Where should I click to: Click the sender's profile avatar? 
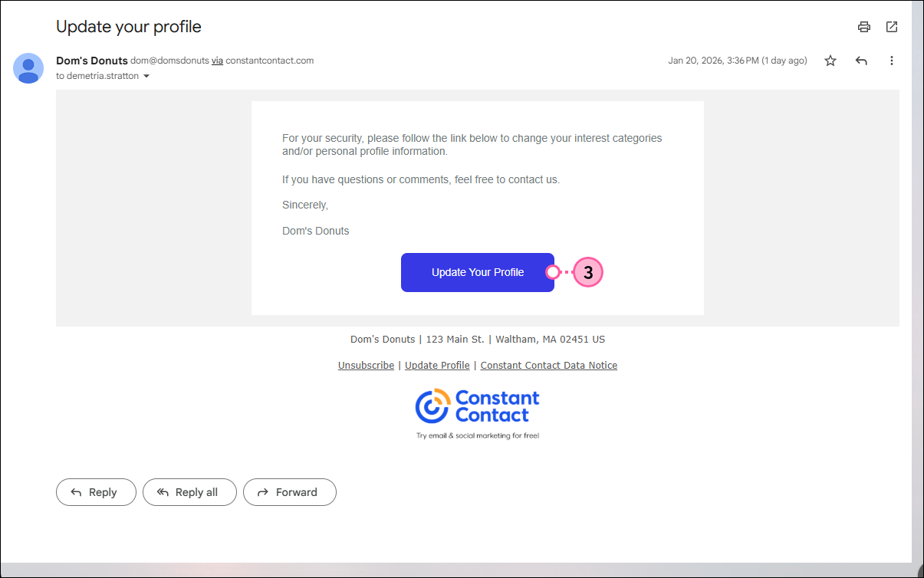(28, 68)
